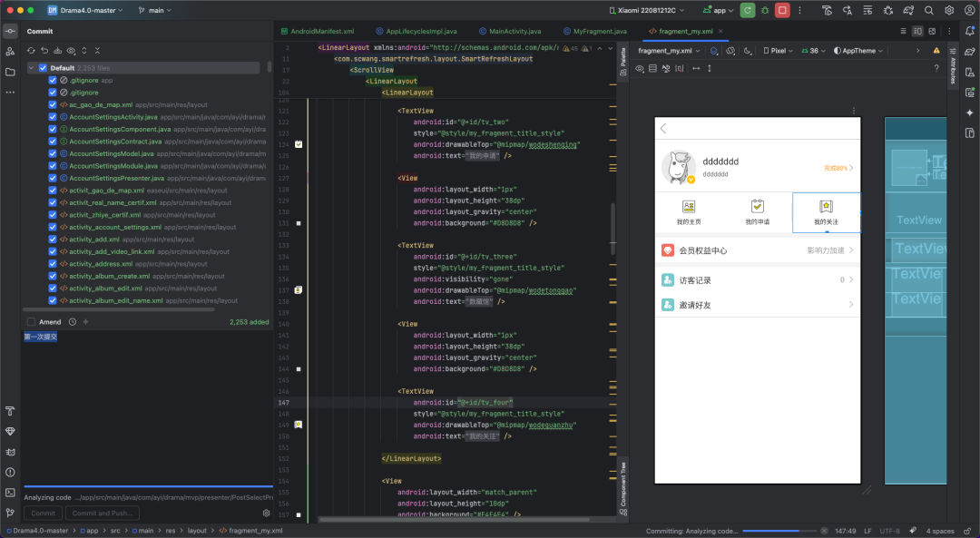Image resolution: width=980 pixels, height=538 pixels.
Task: Expand the main branch dropdown
Action: 156,10
